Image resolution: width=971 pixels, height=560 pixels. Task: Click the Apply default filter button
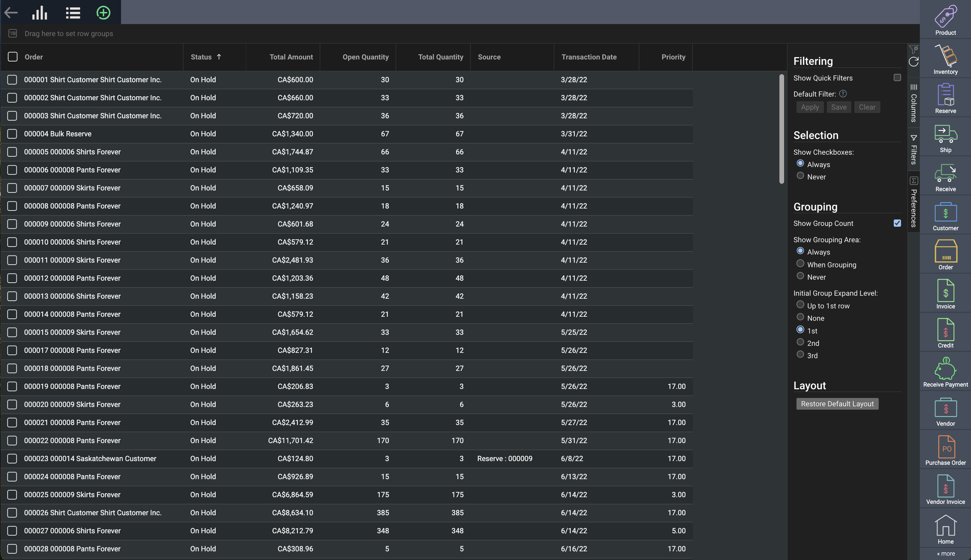pyautogui.click(x=810, y=107)
